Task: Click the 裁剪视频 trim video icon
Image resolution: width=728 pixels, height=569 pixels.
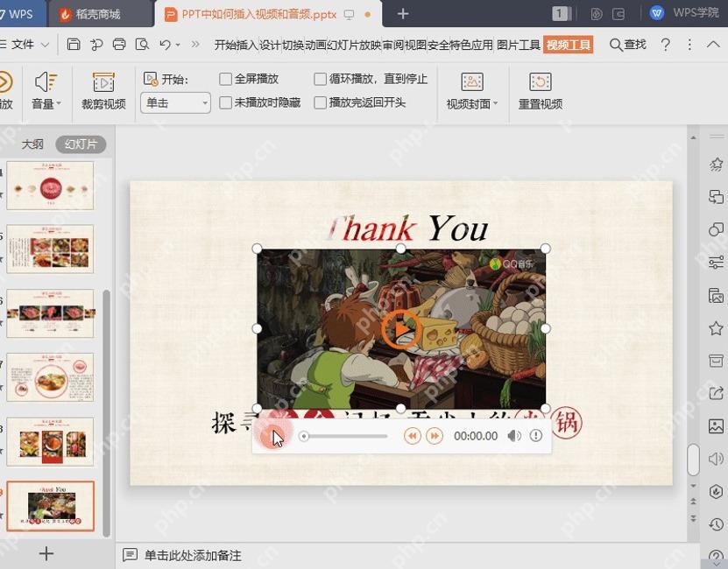Action: [x=103, y=82]
